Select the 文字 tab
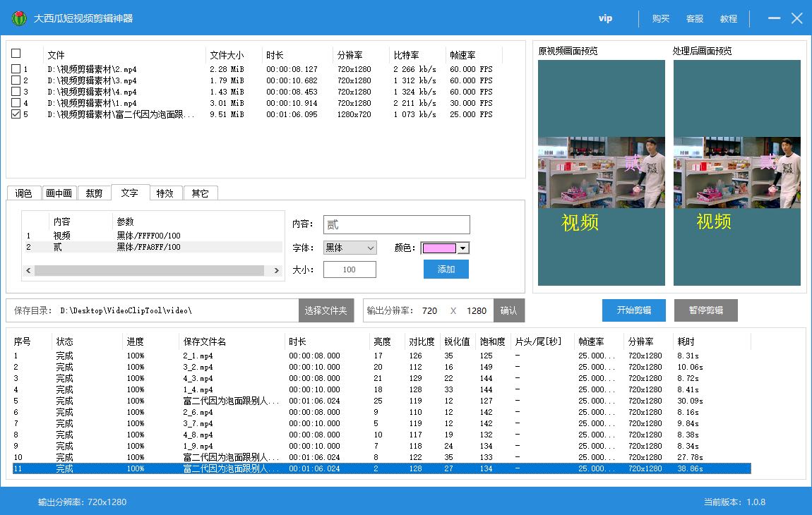This screenshot has width=812, height=515. click(x=130, y=193)
